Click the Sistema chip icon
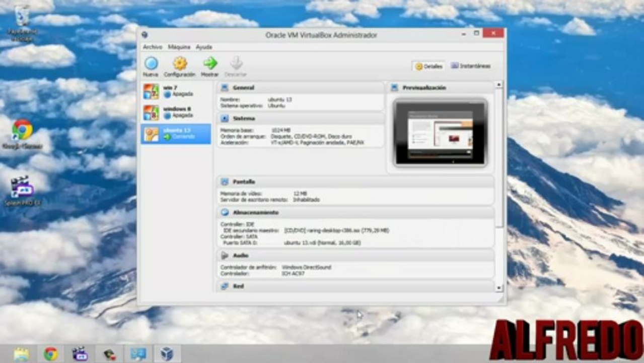644x363 pixels. click(x=225, y=118)
